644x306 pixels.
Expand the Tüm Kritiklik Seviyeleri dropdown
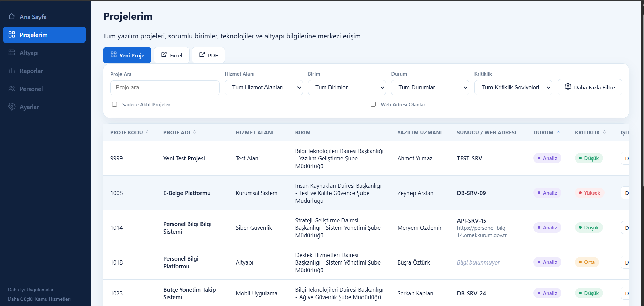coord(513,88)
